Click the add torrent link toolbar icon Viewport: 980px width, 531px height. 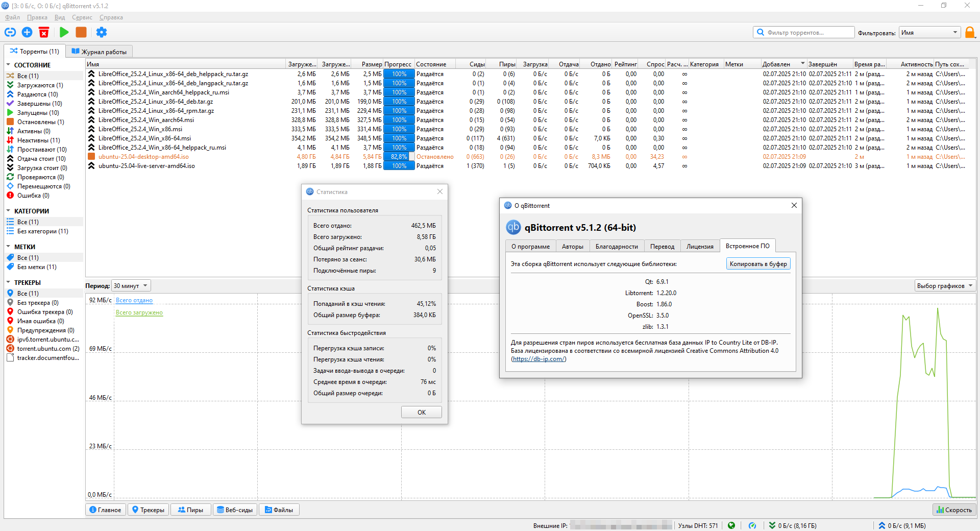[10, 32]
